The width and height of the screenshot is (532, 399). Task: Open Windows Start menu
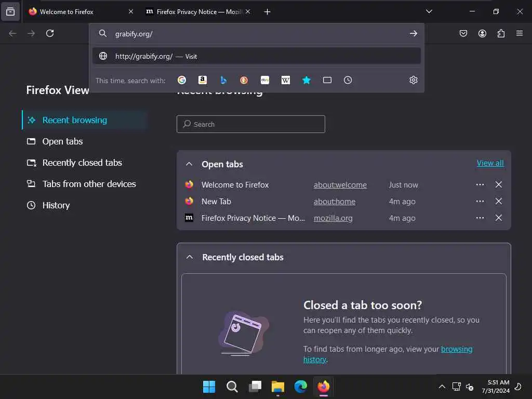[209, 387]
